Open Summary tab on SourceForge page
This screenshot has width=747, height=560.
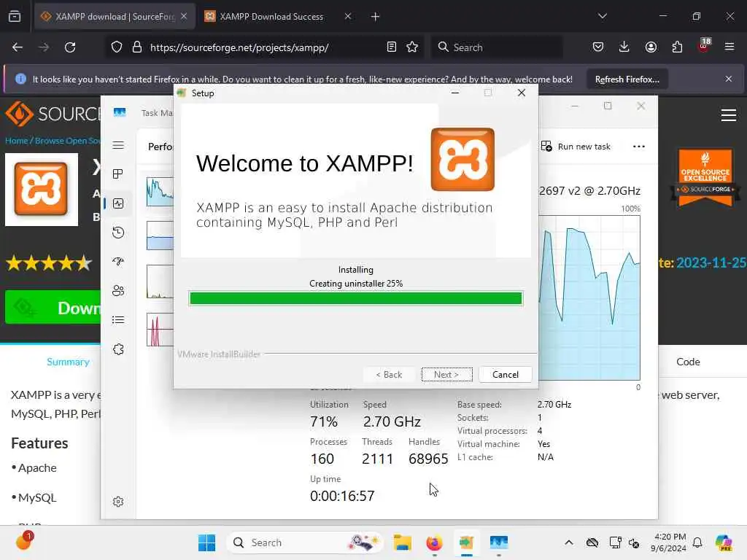tap(68, 362)
